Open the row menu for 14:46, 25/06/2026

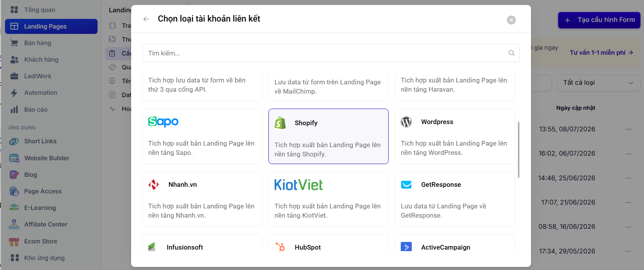pos(629,178)
